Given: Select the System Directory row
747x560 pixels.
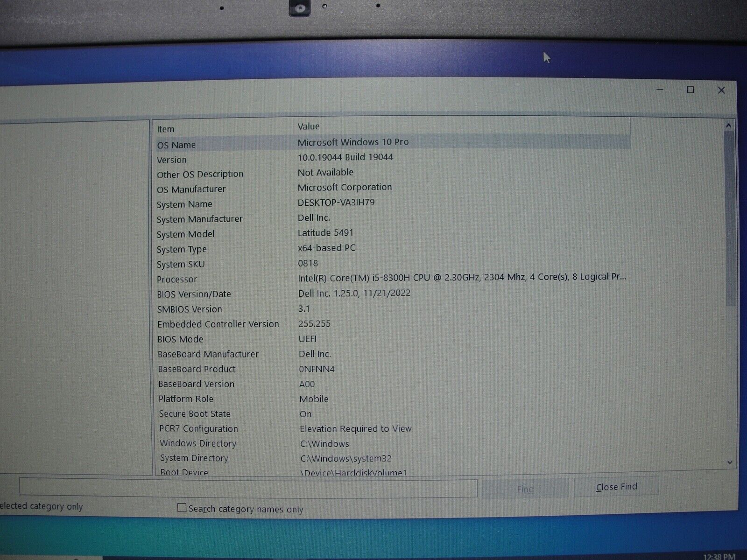Looking at the screenshot, I should 393,458.
